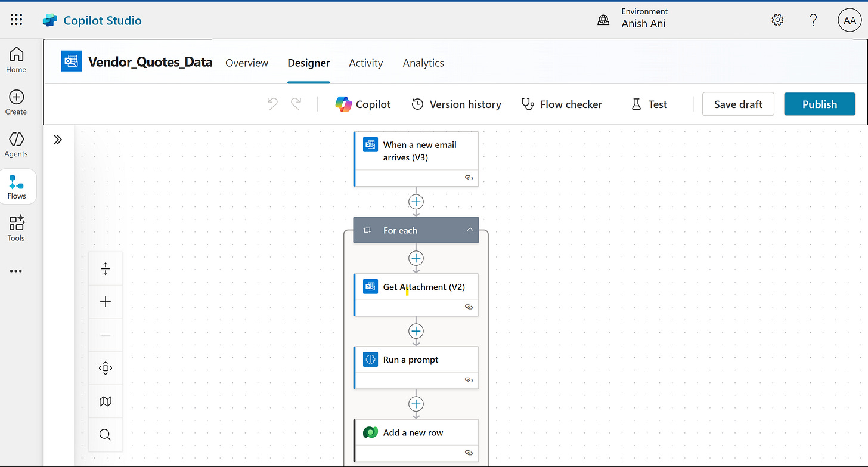Image resolution: width=868 pixels, height=467 pixels.
Task: Test the flow
Action: 649,104
